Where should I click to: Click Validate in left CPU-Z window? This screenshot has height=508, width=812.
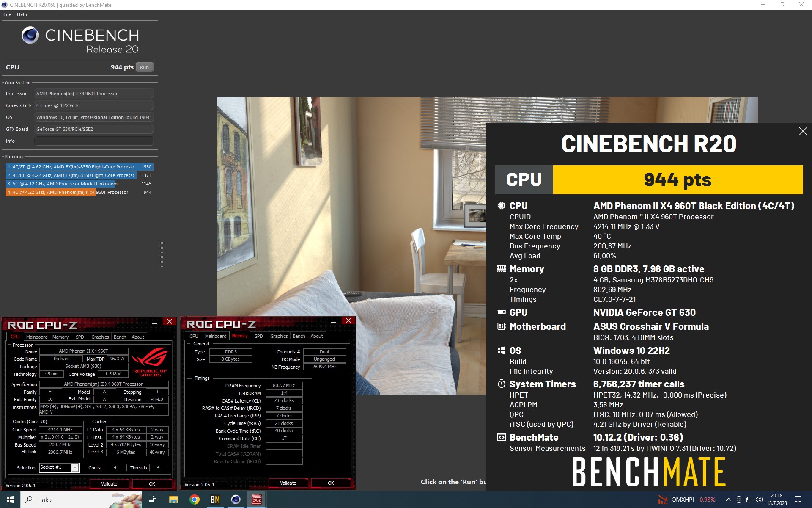pos(109,484)
